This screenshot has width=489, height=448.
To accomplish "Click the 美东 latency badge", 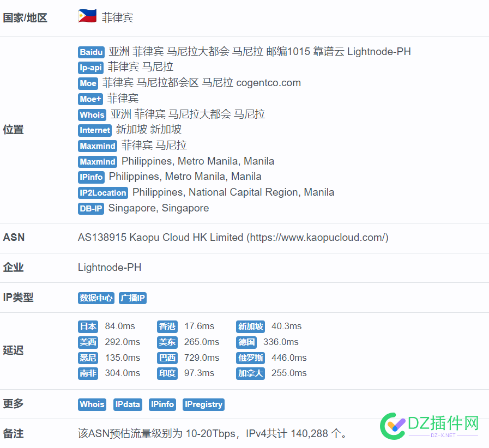I will [x=167, y=342].
